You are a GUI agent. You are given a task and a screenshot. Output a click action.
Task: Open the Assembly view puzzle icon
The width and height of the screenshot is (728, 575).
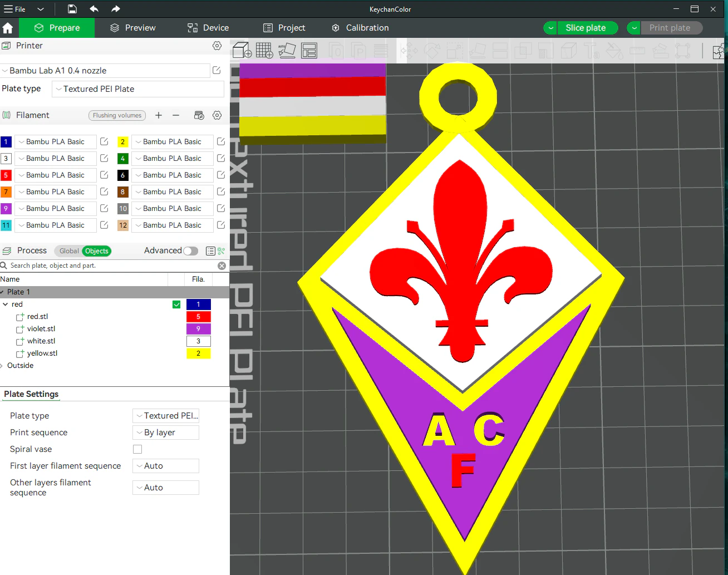coord(720,51)
